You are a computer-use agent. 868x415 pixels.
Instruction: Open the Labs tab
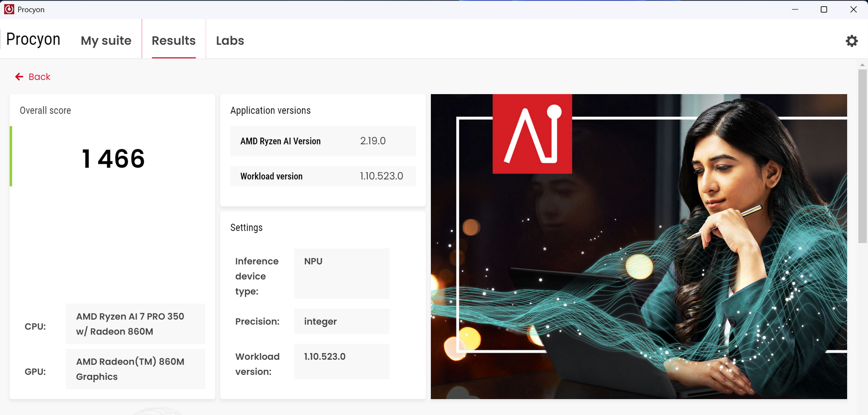[x=230, y=41]
